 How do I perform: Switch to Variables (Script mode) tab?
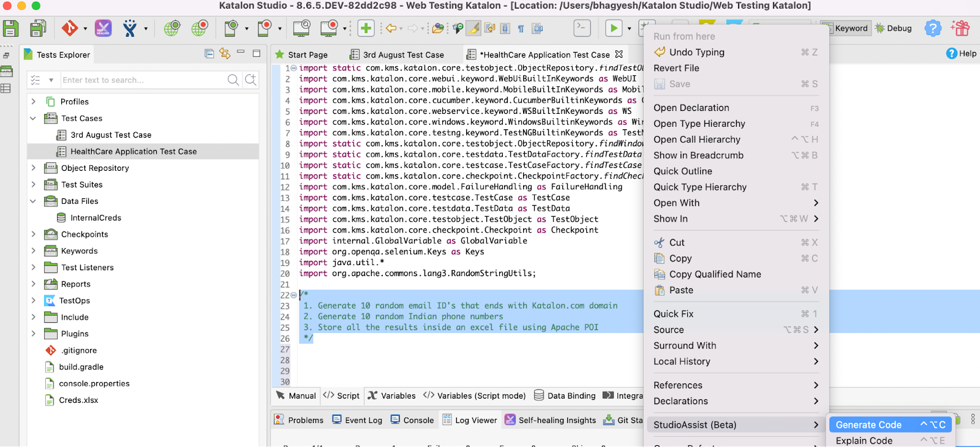tap(475, 396)
